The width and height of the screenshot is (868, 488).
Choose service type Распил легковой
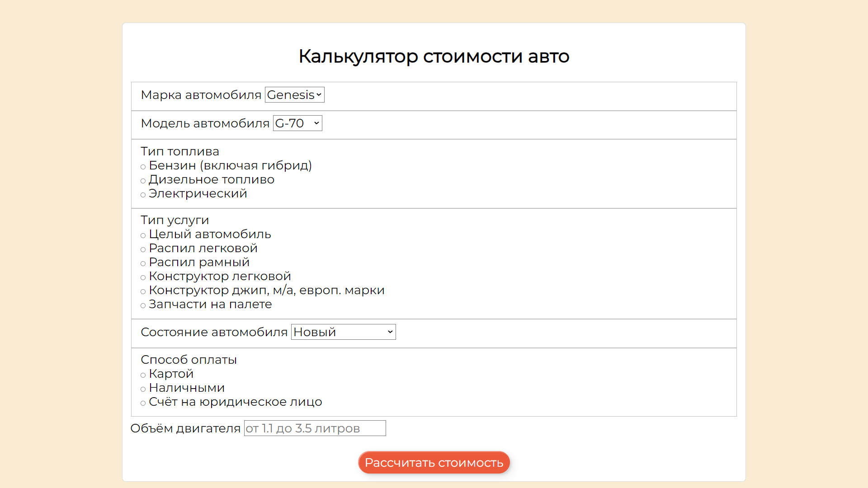click(143, 249)
